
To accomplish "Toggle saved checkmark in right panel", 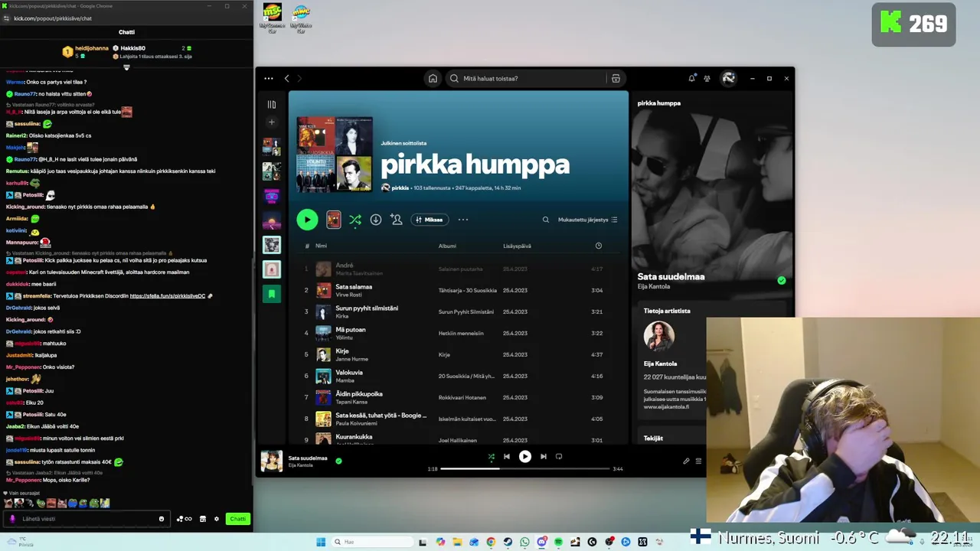I will pyautogui.click(x=782, y=280).
